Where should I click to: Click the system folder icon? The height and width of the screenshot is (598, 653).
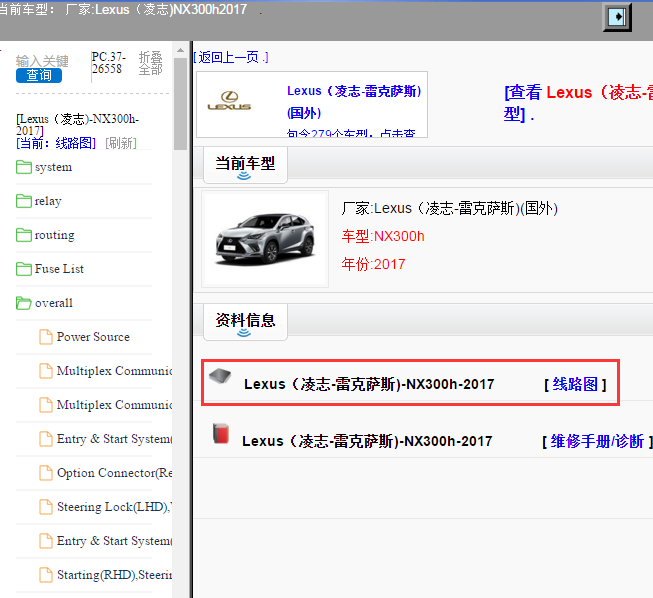coord(24,167)
